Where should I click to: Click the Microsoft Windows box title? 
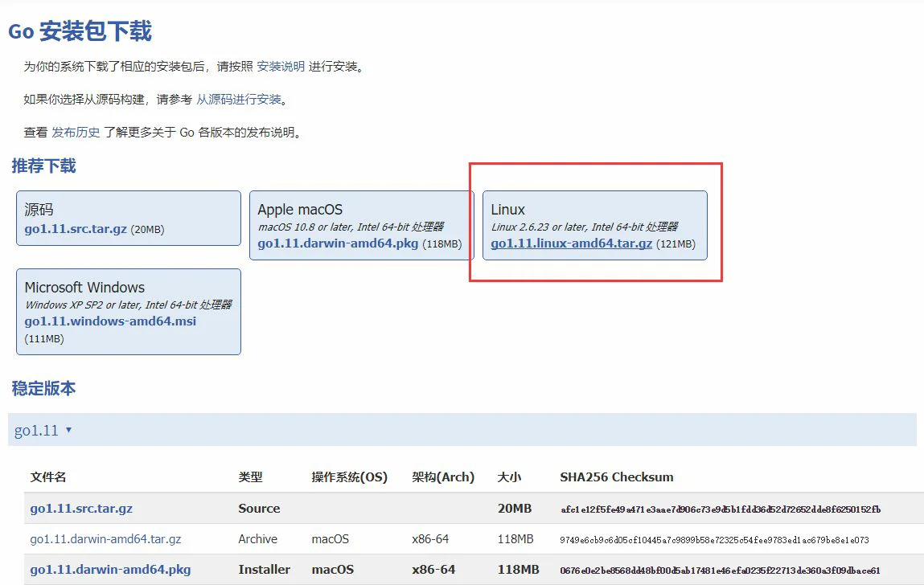pos(84,288)
